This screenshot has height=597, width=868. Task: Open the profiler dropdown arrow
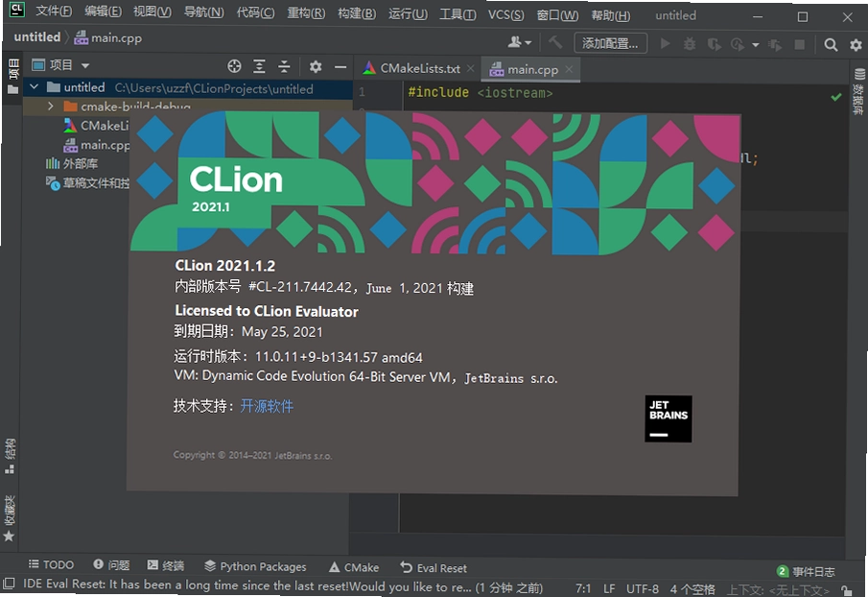756,45
